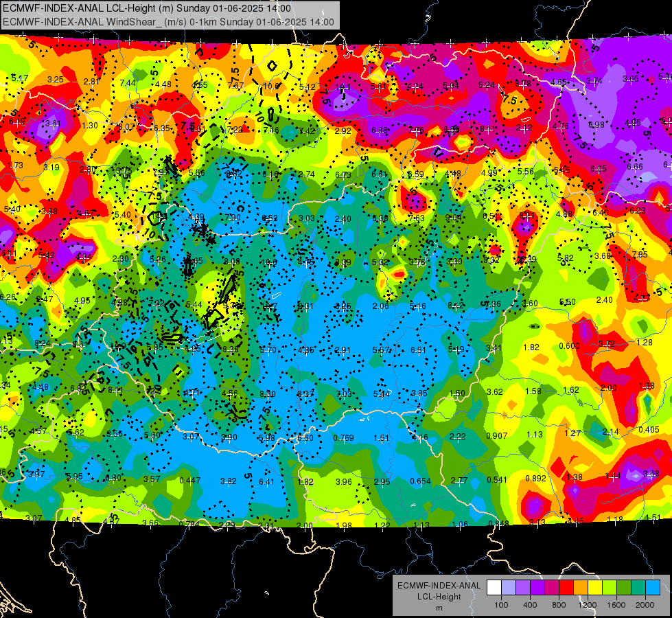Click the map value 3.96
The image size is (672, 618).
click(x=344, y=482)
